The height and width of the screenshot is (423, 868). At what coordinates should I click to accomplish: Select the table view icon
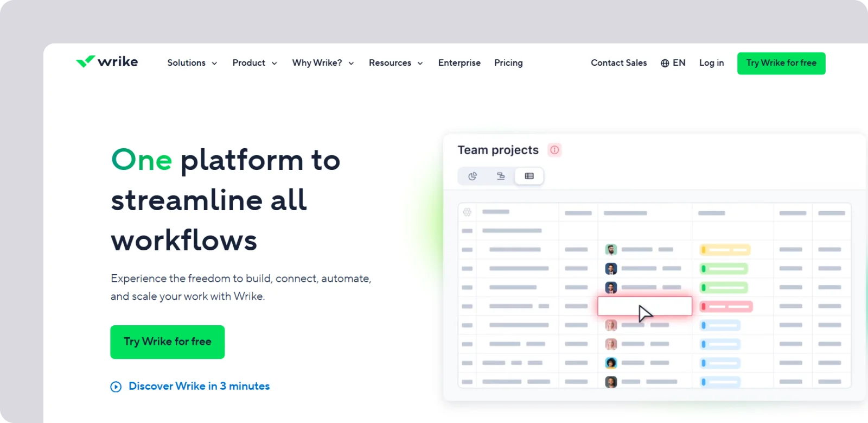click(x=529, y=176)
